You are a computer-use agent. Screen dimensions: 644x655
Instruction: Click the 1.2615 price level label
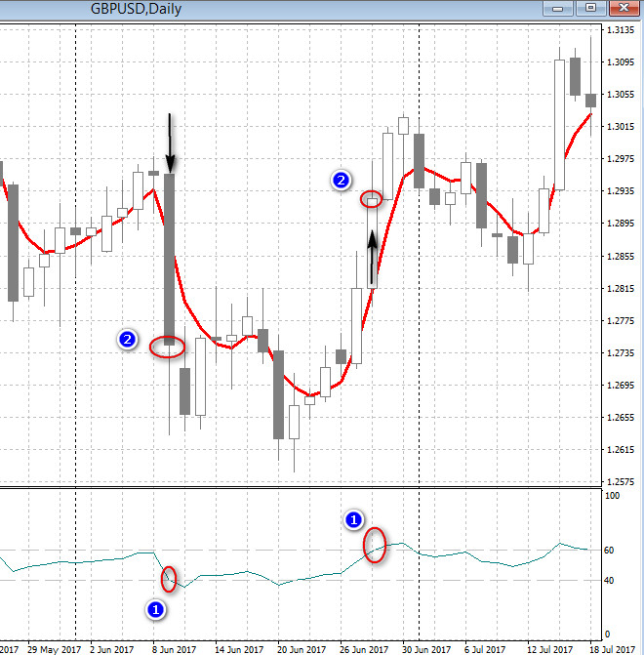tap(621, 450)
